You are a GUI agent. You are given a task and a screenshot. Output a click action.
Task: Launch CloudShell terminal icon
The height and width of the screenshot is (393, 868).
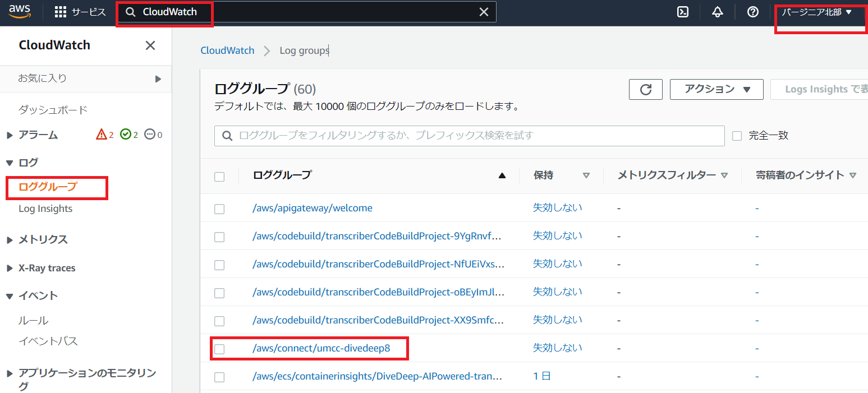(x=683, y=12)
